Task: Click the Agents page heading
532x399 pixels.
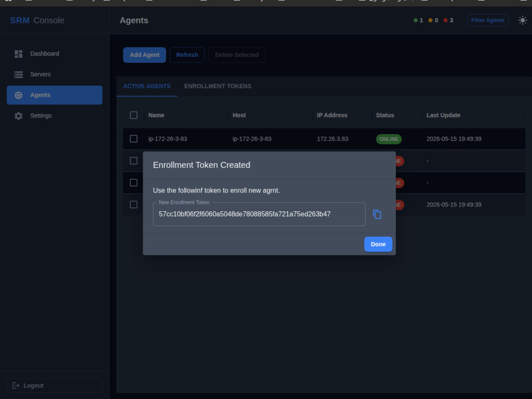Action: tap(134, 20)
